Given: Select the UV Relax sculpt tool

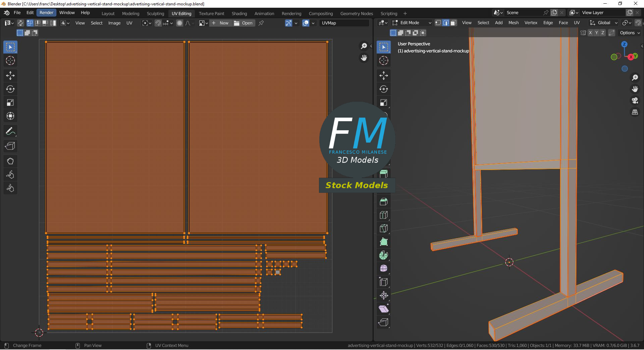Looking at the screenshot, I should [x=10, y=175].
